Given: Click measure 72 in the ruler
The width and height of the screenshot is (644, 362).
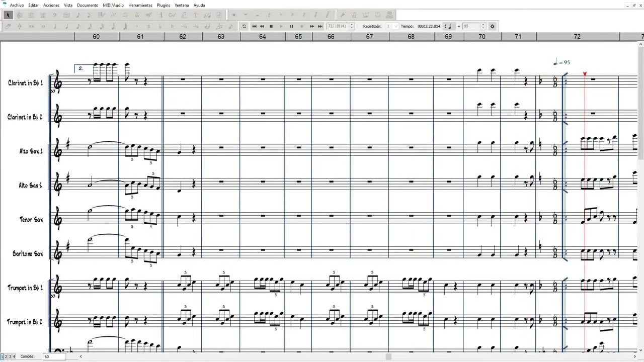Looking at the screenshot, I should click(x=577, y=37).
